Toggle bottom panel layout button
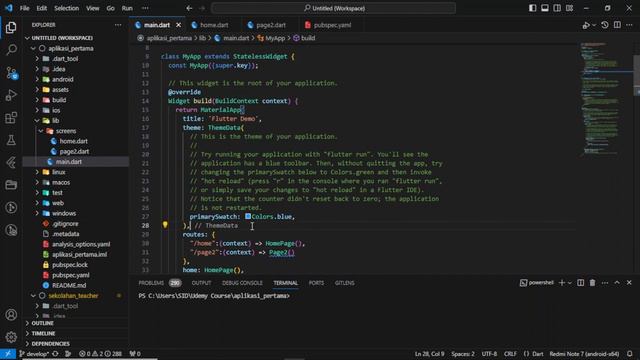Screen dimensions: 640x360 click(544, 8)
